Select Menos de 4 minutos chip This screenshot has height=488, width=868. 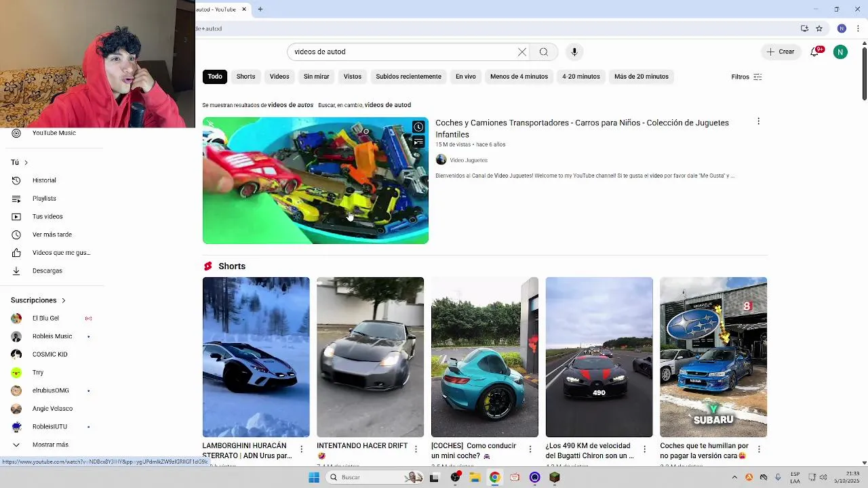(x=519, y=77)
